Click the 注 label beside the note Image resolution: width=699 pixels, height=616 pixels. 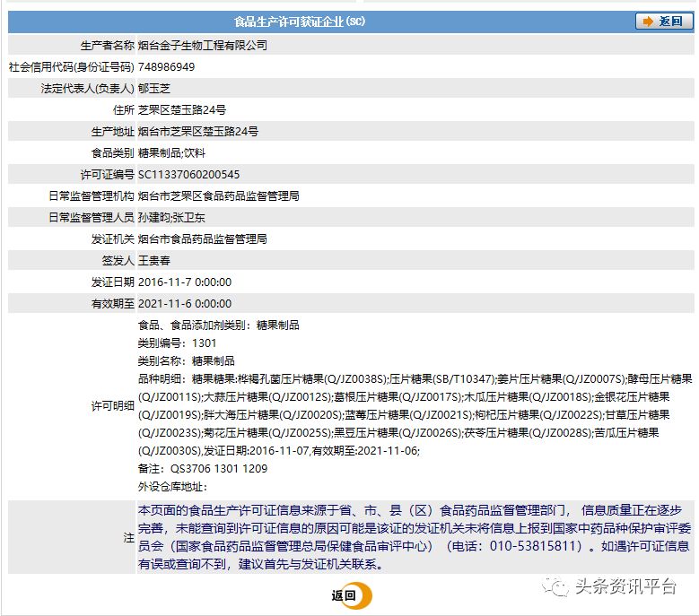129,538
